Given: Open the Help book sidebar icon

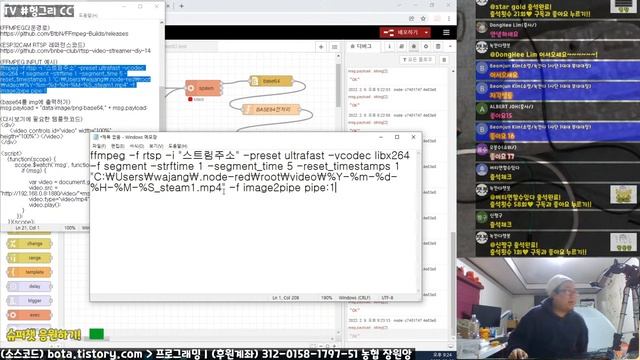Looking at the screenshot, I should [x=401, y=47].
